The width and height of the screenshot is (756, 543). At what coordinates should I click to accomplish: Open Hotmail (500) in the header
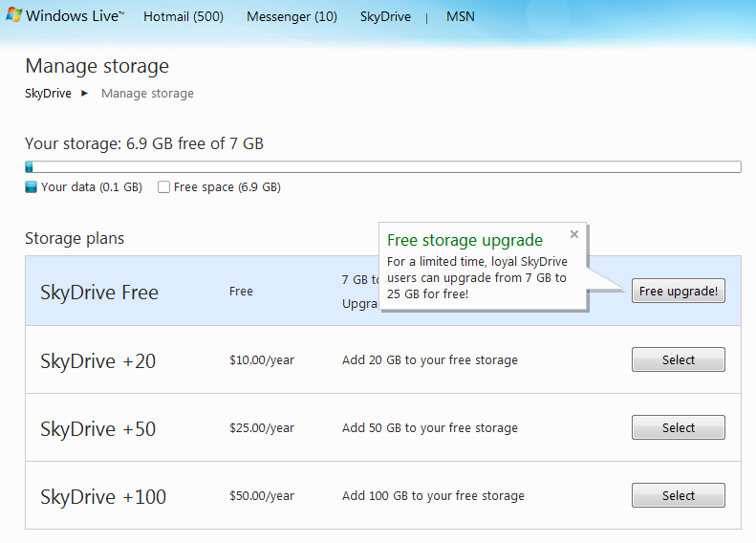(x=184, y=16)
